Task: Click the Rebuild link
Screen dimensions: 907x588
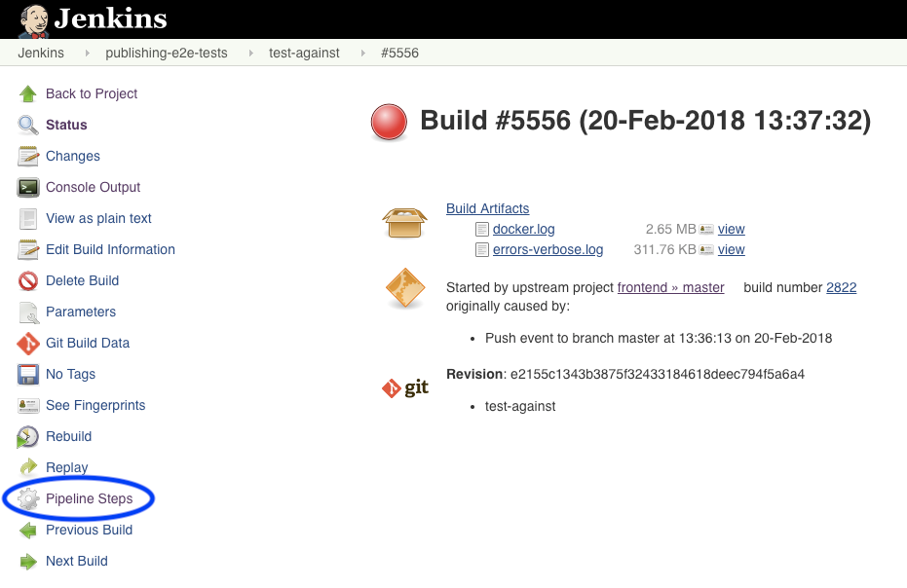Action: (x=69, y=436)
